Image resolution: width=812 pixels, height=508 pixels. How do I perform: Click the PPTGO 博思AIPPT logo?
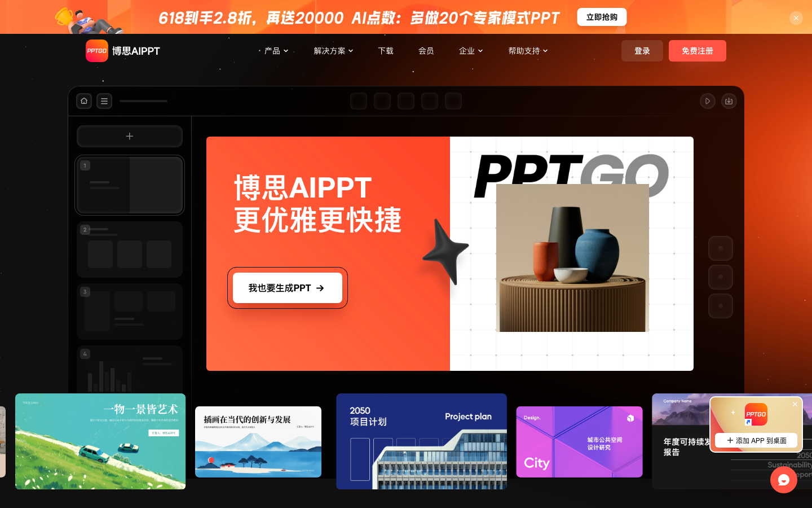[123, 51]
